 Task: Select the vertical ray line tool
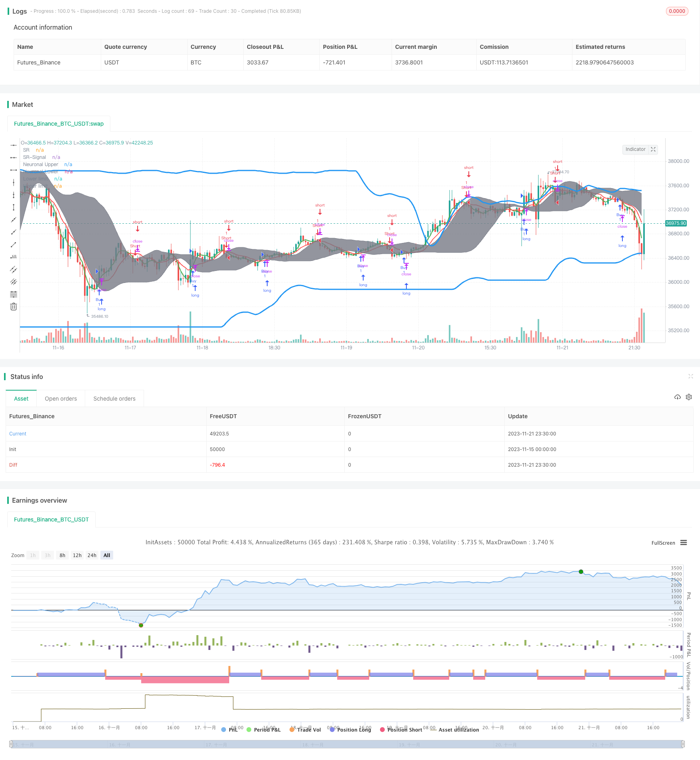(x=14, y=195)
